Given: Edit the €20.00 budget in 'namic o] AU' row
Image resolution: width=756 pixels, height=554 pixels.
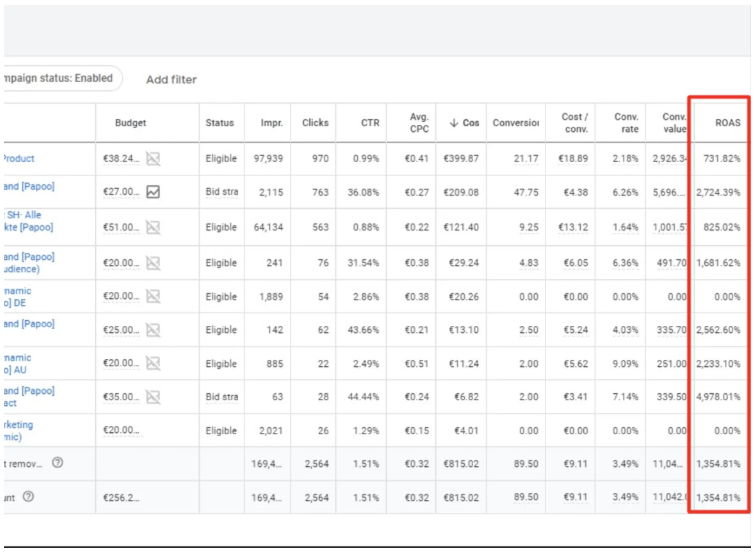Looking at the screenshot, I should pos(121,363).
